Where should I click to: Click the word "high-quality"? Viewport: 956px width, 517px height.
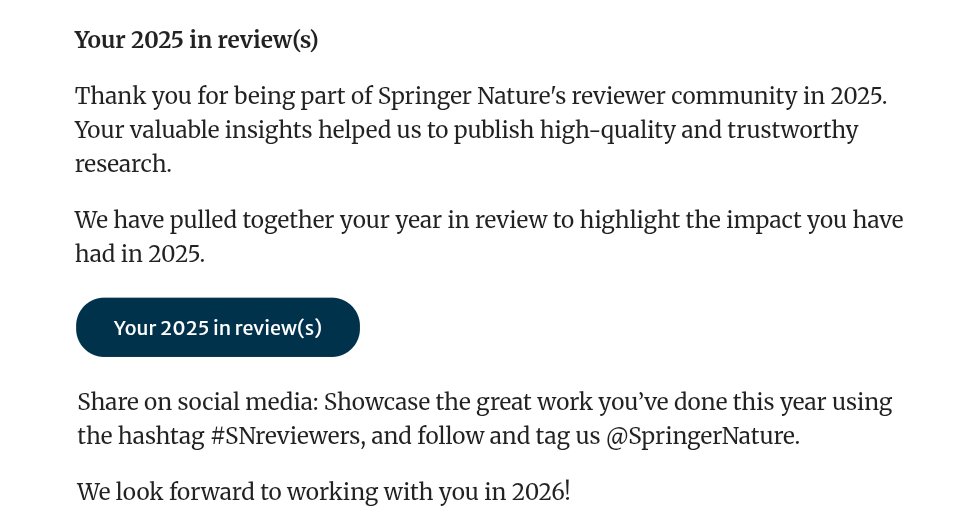click(x=607, y=130)
